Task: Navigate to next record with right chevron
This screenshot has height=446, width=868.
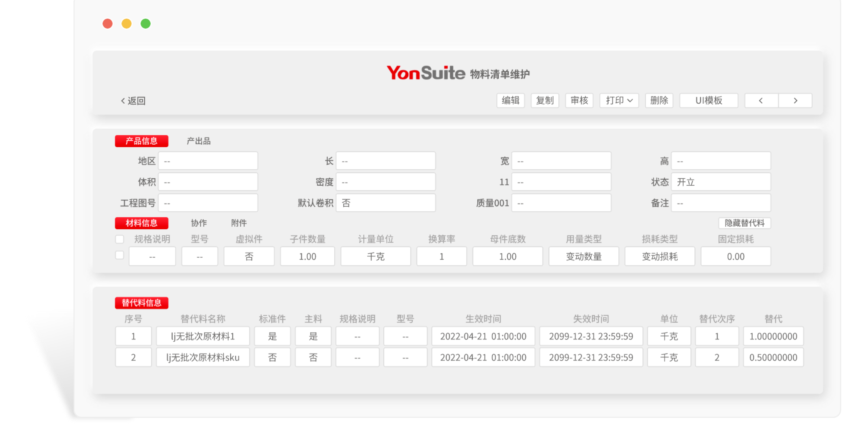Action: [x=796, y=100]
